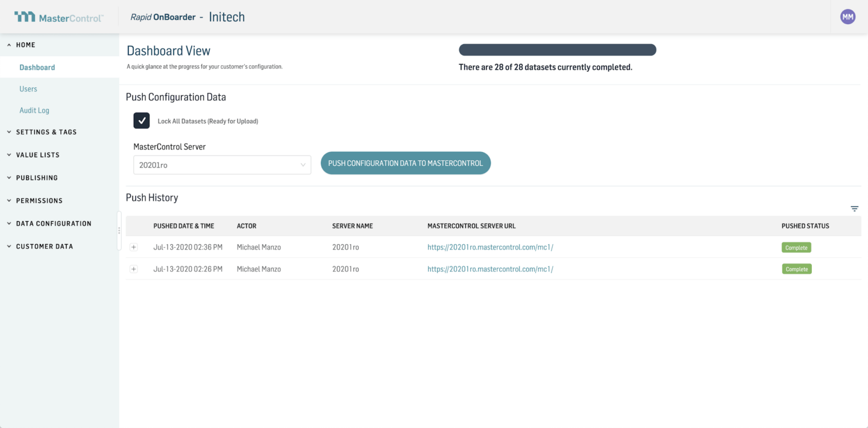Image resolution: width=868 pixels, height=428 pixels.
Task: Expand the 2:26 PM push history entry
Action: [134, 269]
